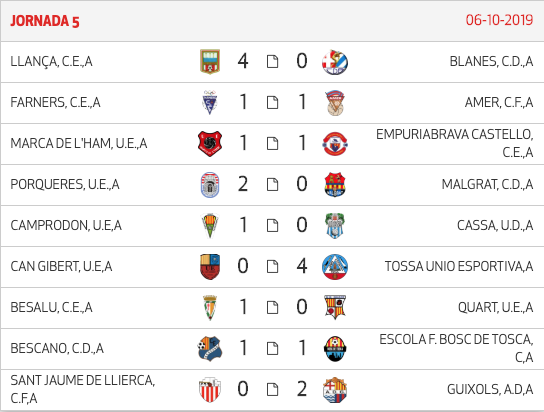Viewport: 544px width, 412px height.
Task: Click the Malgrat C.D. team crest
Action: click(335, 184)
